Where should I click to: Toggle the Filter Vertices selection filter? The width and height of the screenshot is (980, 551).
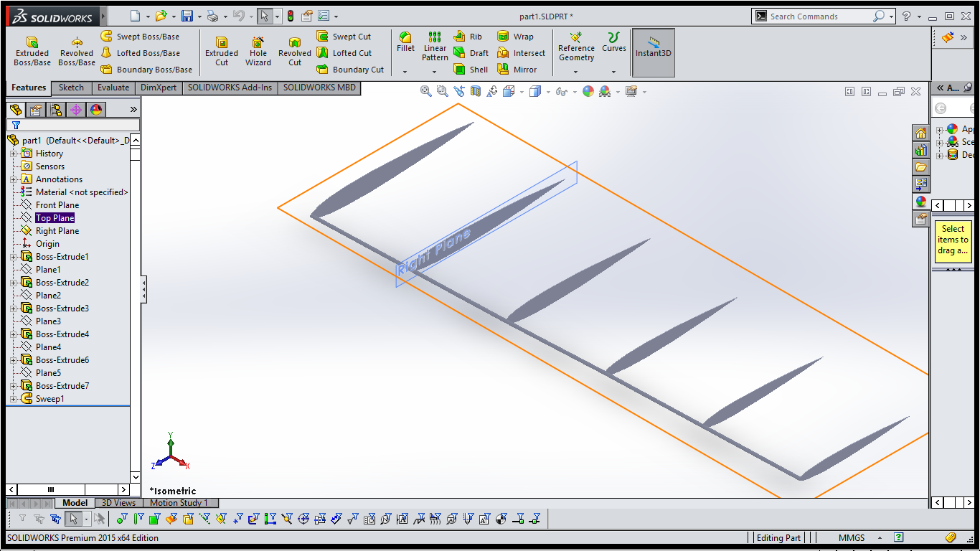(x=123, y=518)
